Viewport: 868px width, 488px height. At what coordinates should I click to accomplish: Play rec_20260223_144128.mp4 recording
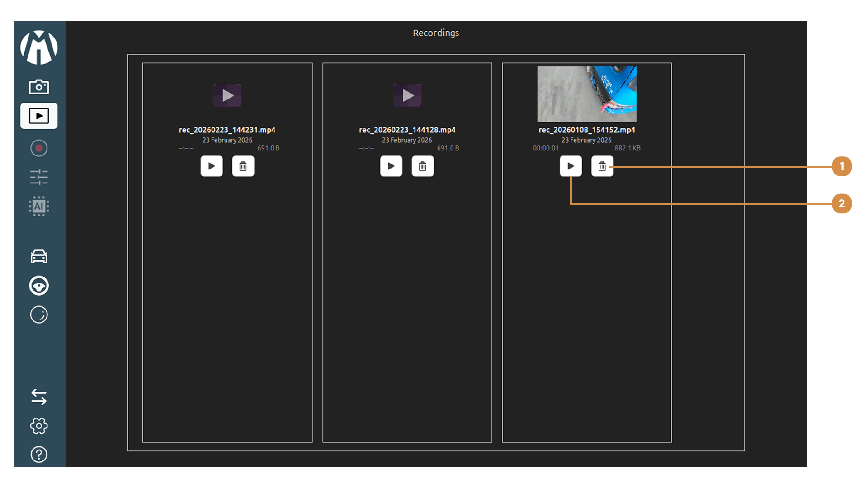[391, 166]
